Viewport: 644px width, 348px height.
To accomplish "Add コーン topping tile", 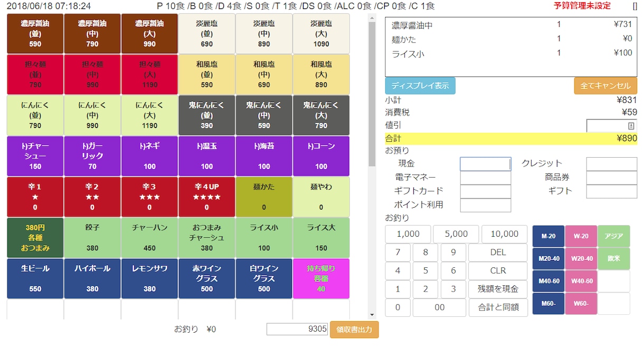I will click(321, 156).
